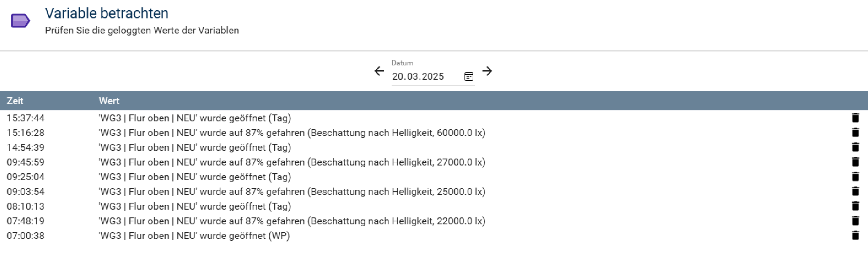Go to the previous day
The width and height of the screenshot is (868, 255).
click(x=379, y=71)
